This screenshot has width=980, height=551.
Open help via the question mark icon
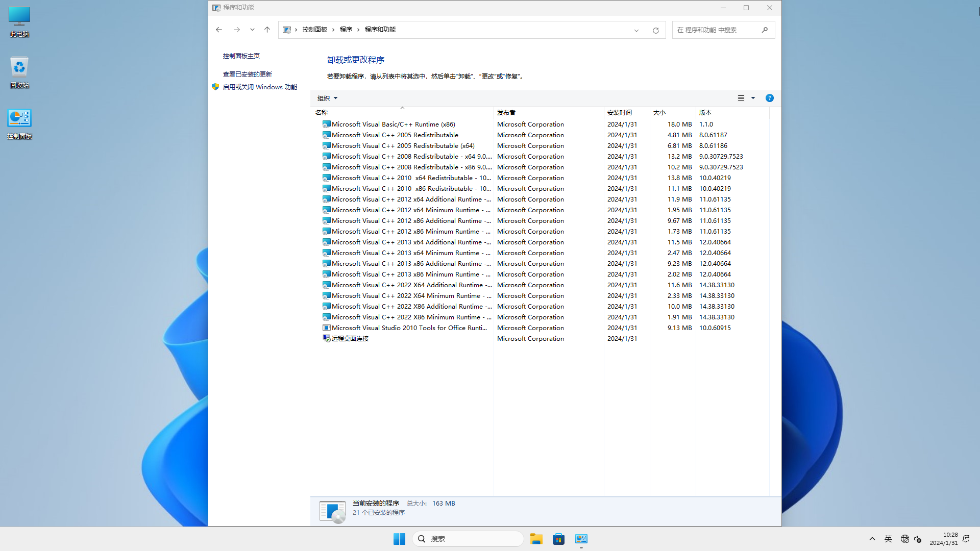tap(769, 97)
